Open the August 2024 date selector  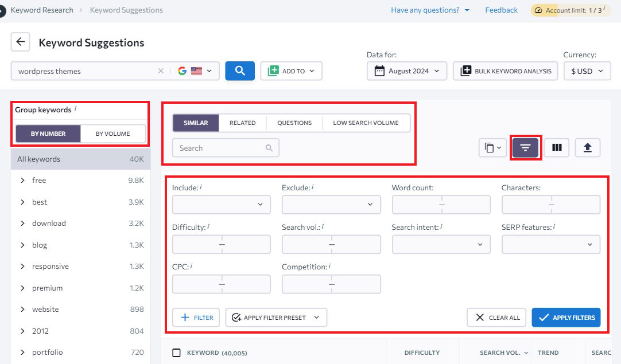(407, 71)
